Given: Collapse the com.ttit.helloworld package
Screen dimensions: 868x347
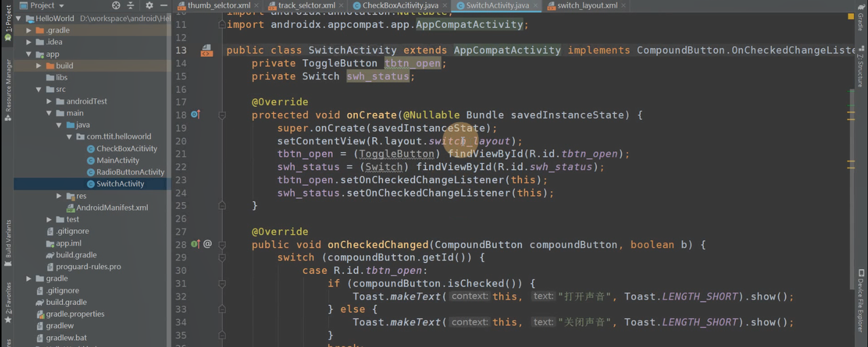Looking at the screenshot, I should point(70,137).
